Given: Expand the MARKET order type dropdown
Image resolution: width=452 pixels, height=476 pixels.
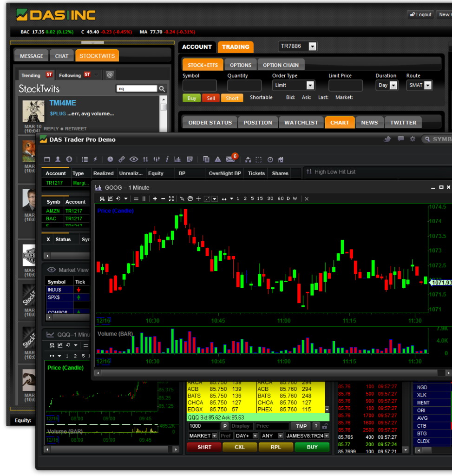Looking at the screenshot, I should click(x=215, y=436).
